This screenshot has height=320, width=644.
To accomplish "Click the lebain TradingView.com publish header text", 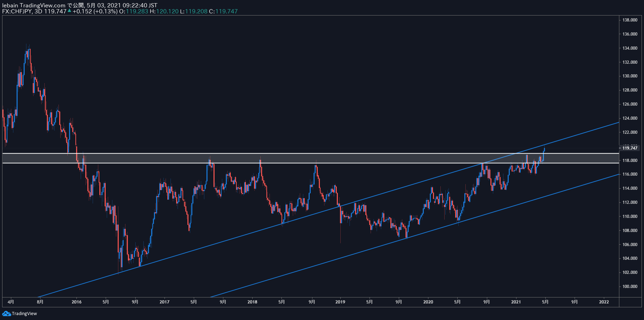I will coord(80,5).
